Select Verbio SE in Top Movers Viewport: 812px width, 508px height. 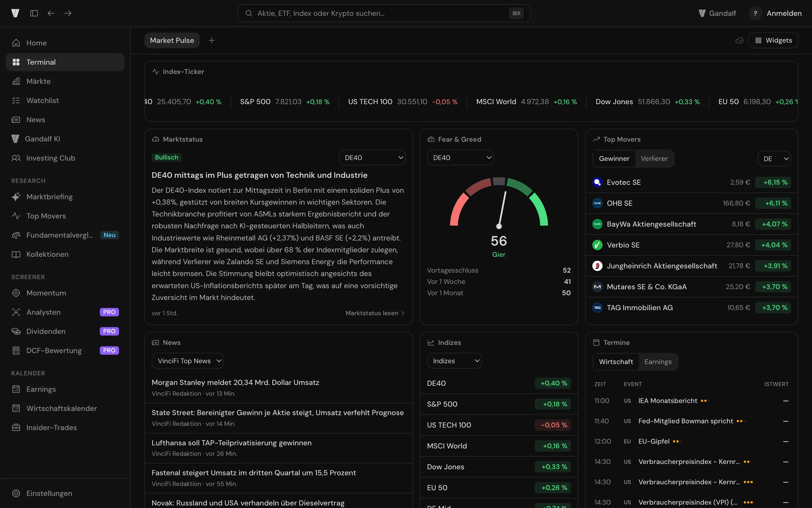(x=692, y=245)
